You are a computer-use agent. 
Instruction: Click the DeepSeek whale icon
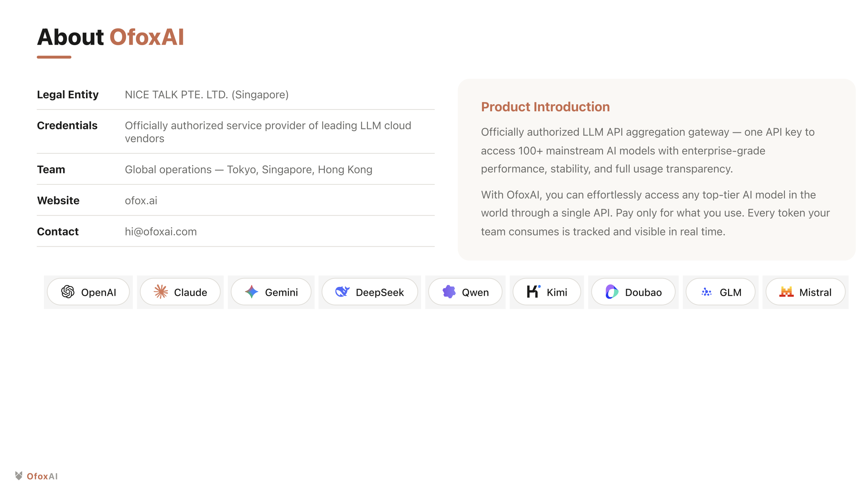(x=342, y=292)
